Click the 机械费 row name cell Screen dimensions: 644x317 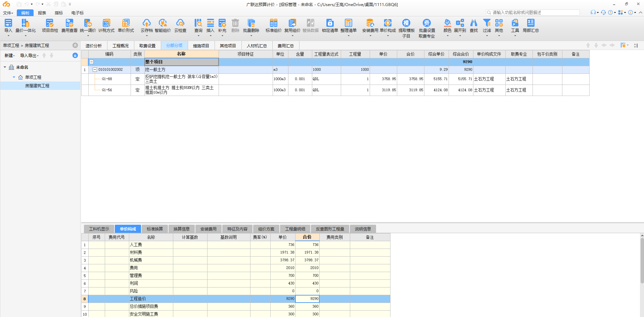pyautogui.click(x=151, y=260)
